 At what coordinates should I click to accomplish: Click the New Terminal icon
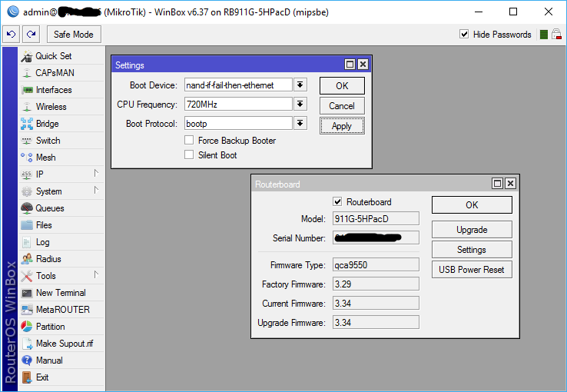coord(27,293)
